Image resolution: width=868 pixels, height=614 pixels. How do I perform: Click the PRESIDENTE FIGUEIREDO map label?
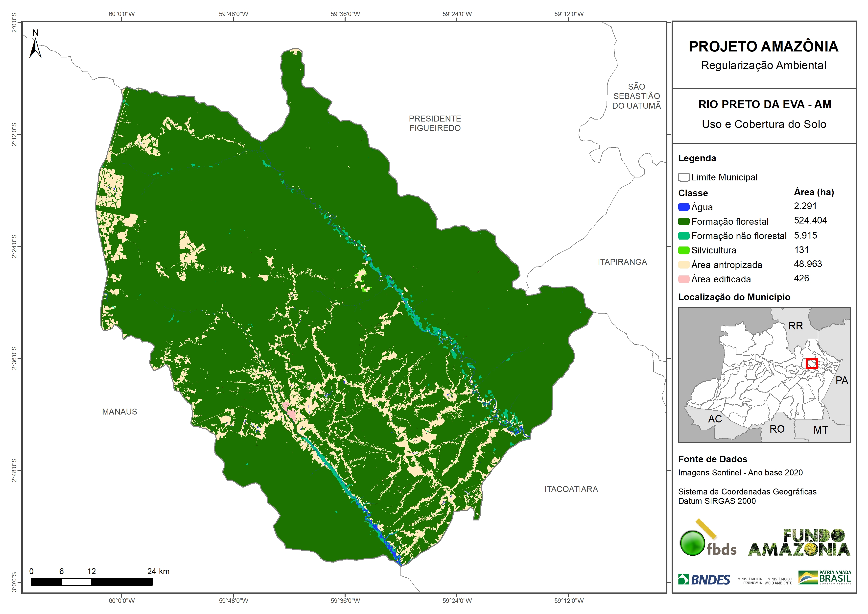pos(435,123)
